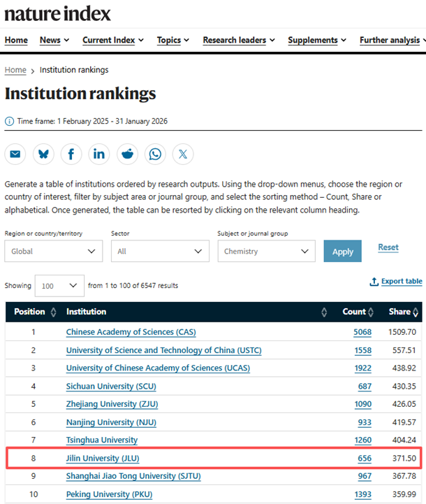
Task: Click count 933 for Nanjing University
Action: [x=365, y=422]
